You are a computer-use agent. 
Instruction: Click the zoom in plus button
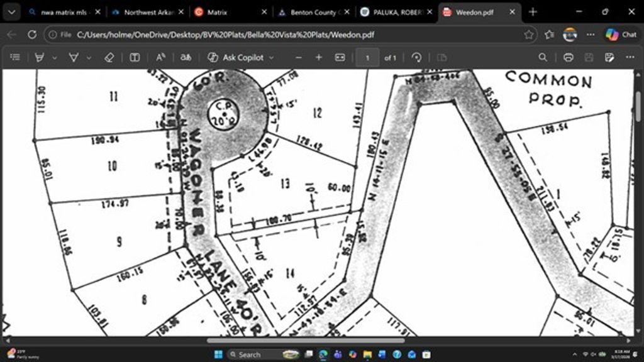(x=319, y=57)
